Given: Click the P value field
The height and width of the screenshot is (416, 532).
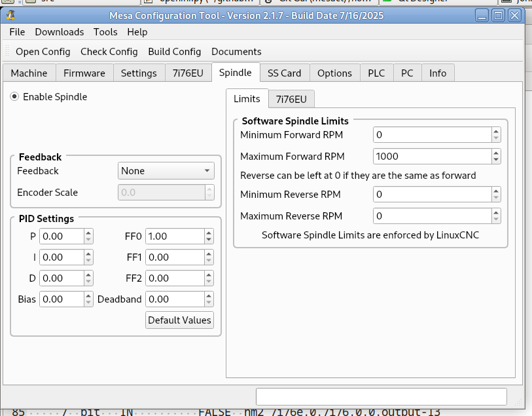Looking at the screenshot, I should [62, 236].
